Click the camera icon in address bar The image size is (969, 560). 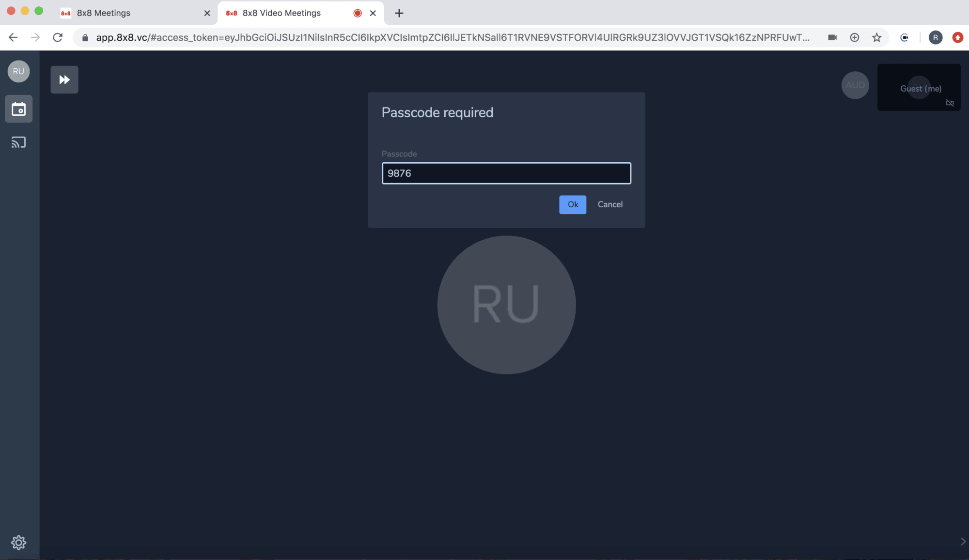pos(832,37)
